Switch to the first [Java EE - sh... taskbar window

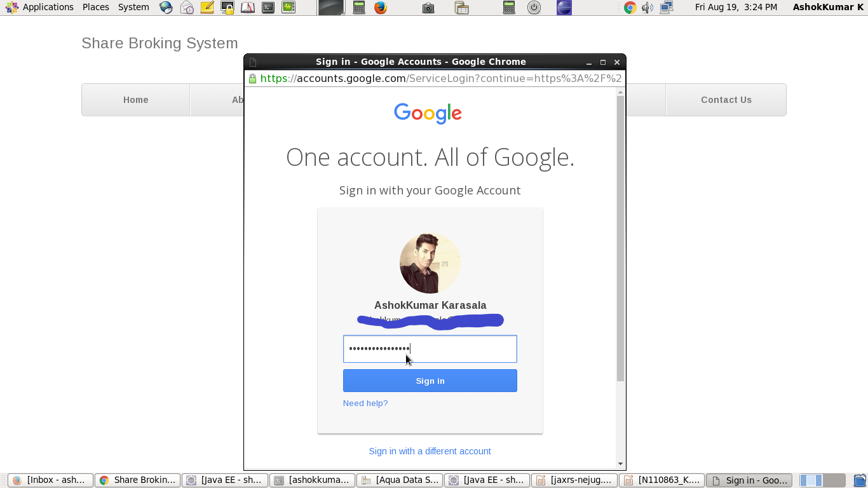224,480
